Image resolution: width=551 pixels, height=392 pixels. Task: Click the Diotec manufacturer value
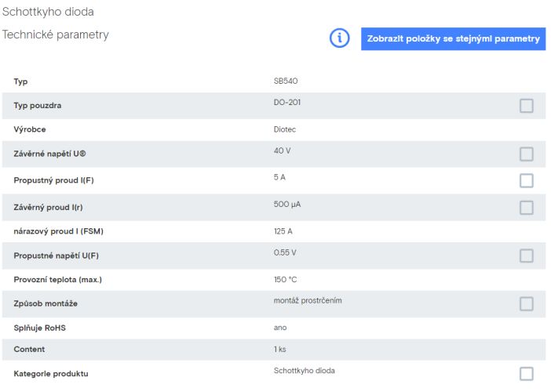coord(285,129)
